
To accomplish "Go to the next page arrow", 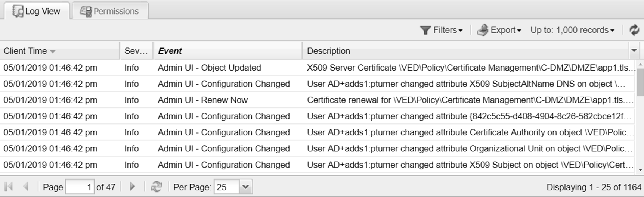I will [x=132, y=187].
